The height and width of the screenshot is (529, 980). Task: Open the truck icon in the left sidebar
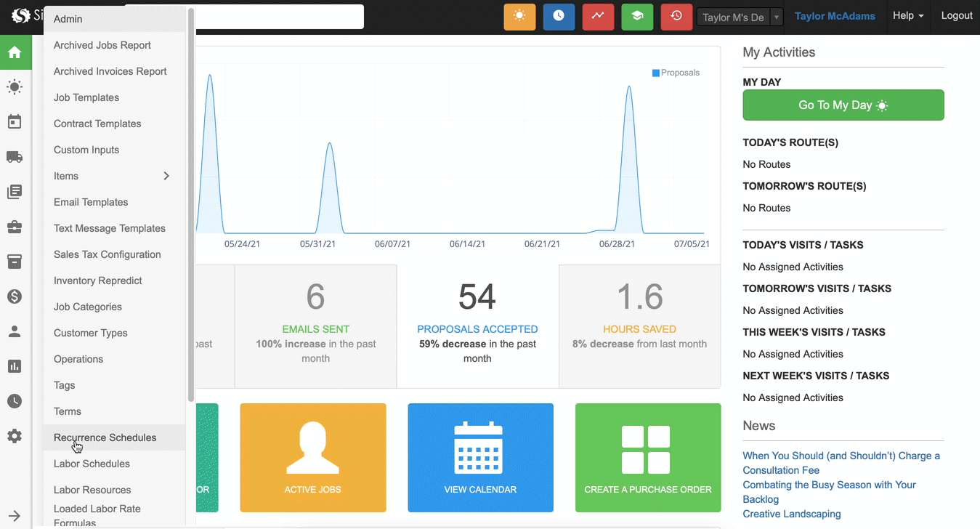pyautogui.click(x=15, y=157)
